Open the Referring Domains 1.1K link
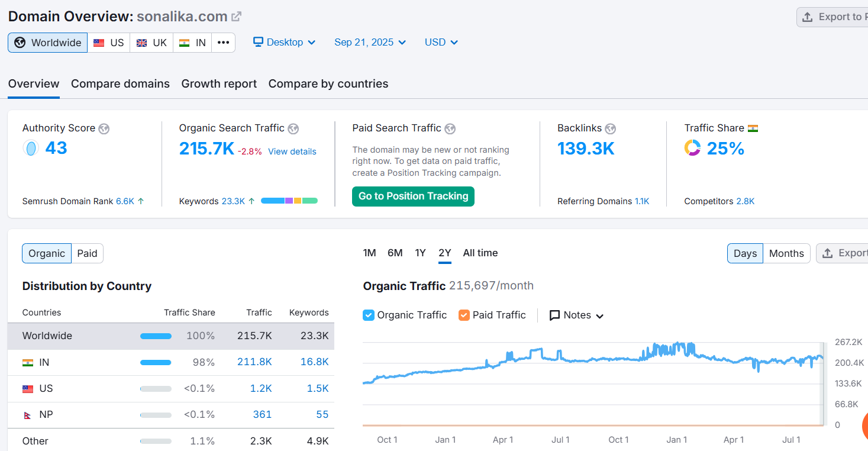868x451 pixels. [x=642, y=201]
